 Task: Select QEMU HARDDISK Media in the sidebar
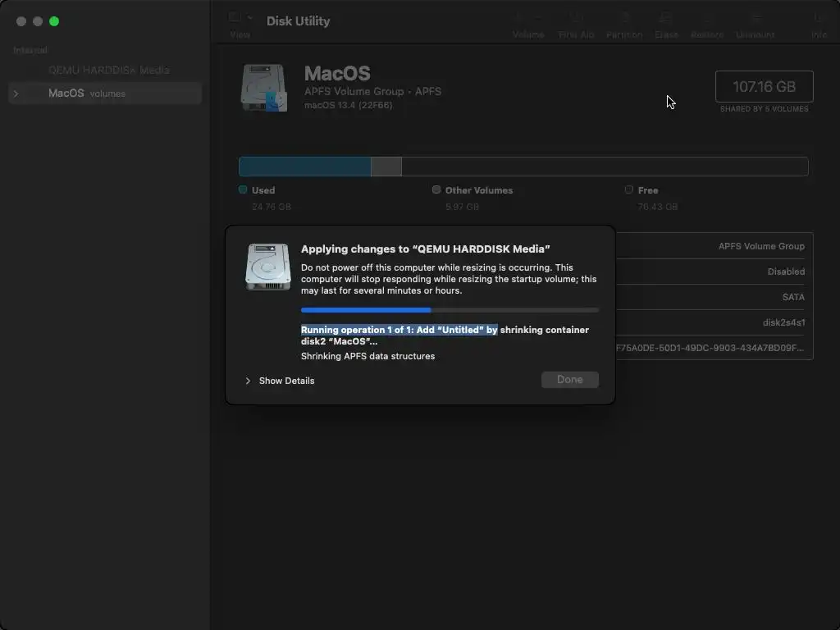(x=109, y=71)
